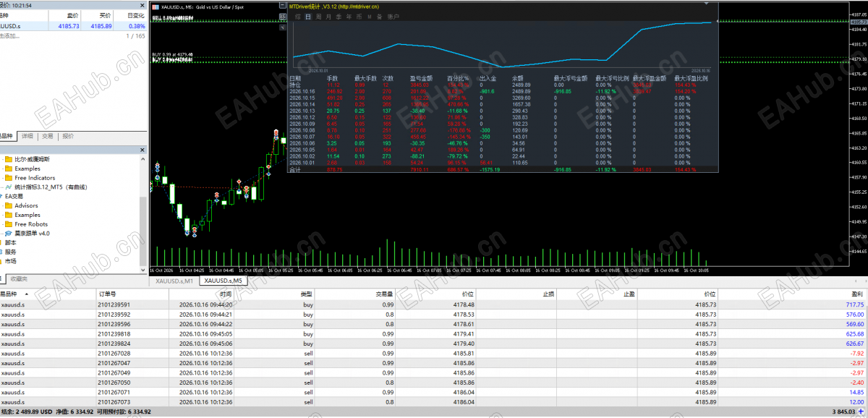
Task: Select the 月 period in MTDriver statistics
Action: [328, 16]
